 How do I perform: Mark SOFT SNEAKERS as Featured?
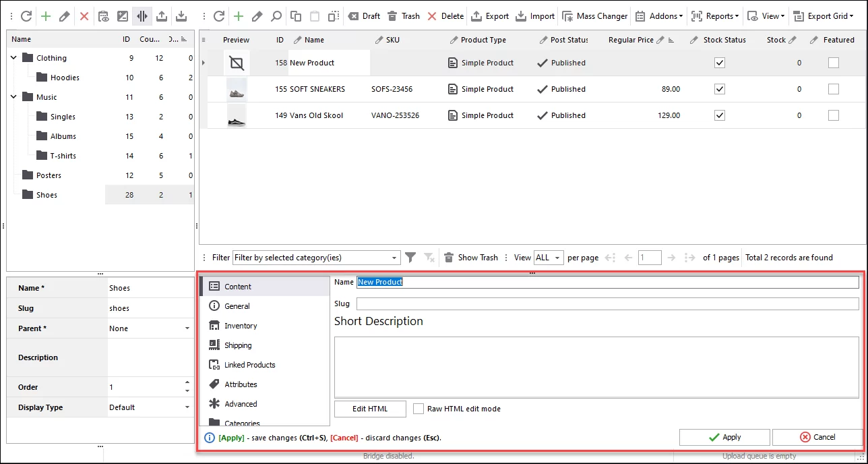click(x=833, y=88)
